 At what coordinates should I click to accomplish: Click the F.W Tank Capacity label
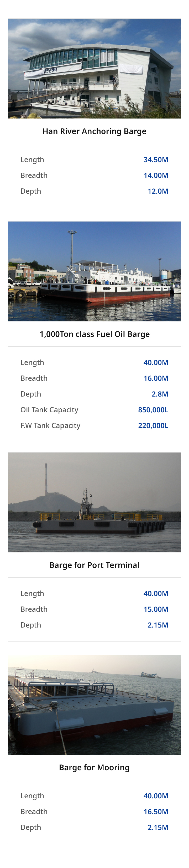coord(50,425)
